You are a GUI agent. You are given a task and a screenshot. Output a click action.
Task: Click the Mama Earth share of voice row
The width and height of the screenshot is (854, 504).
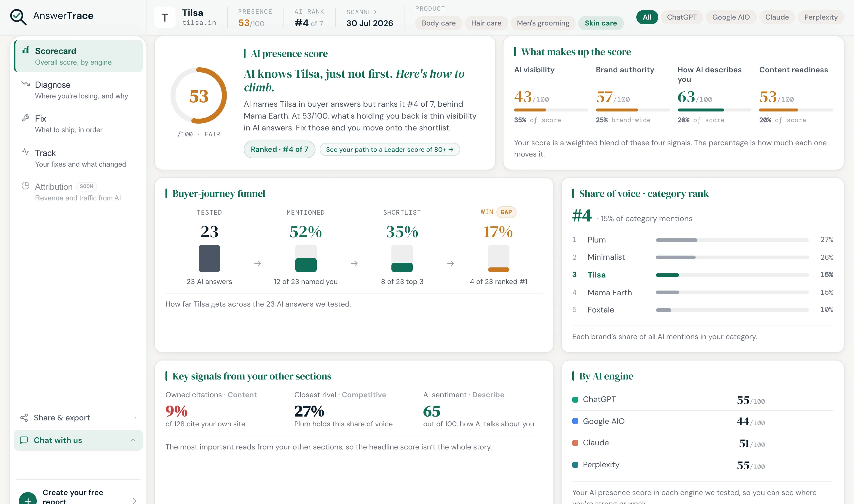(702, 292)
